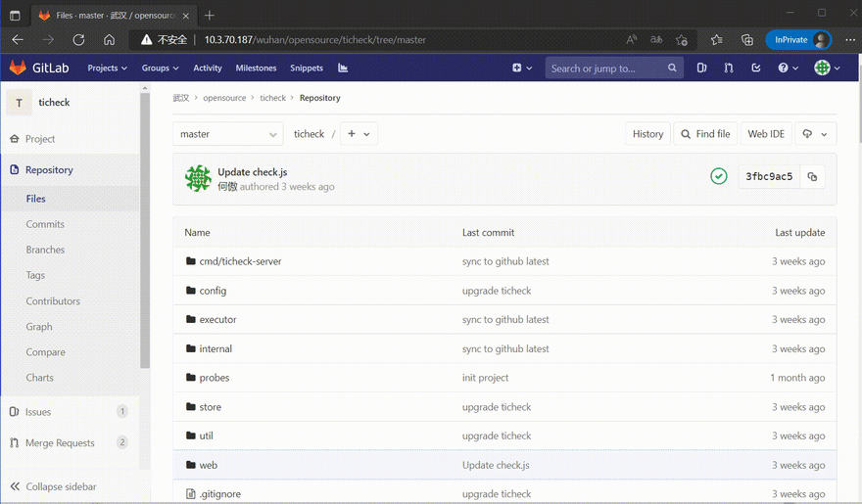Click Find file button
This screenshot has height=504, width=862.
[705, 134]
